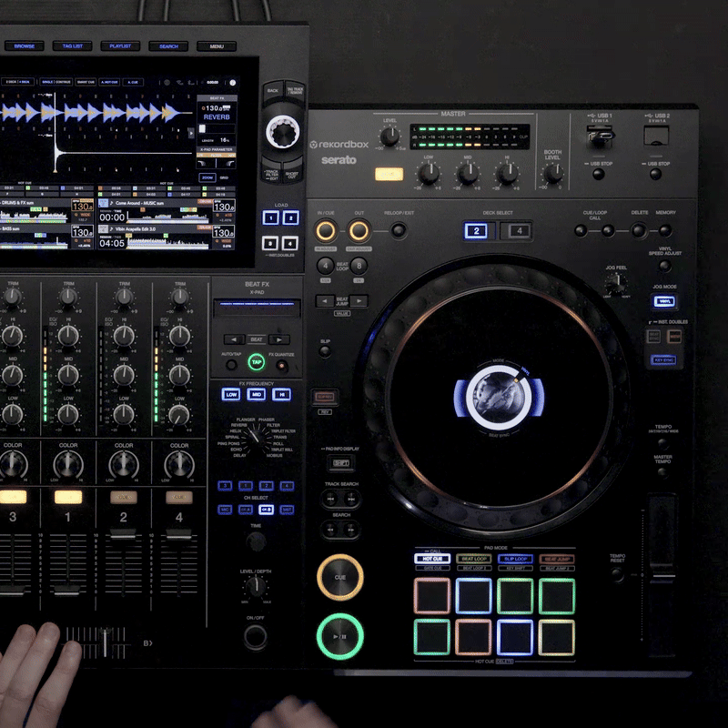Tap the Beat FX TAP button
Image resolution: width=728 pixels, height=728 pixels.
tap(257, 362)
